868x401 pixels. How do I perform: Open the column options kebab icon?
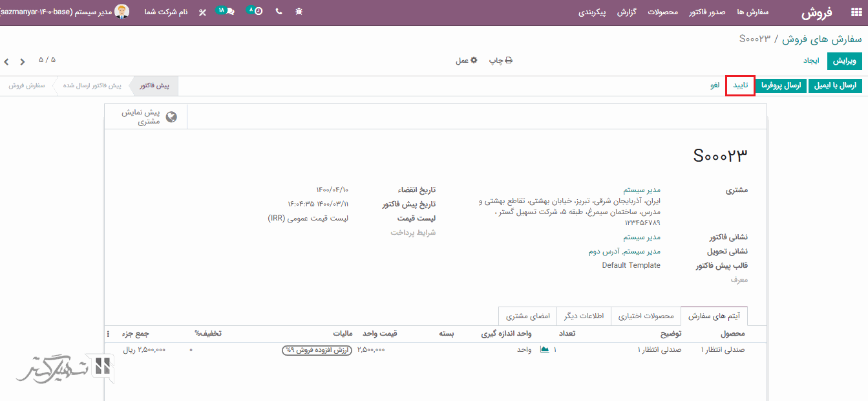[x=108, y=334]
